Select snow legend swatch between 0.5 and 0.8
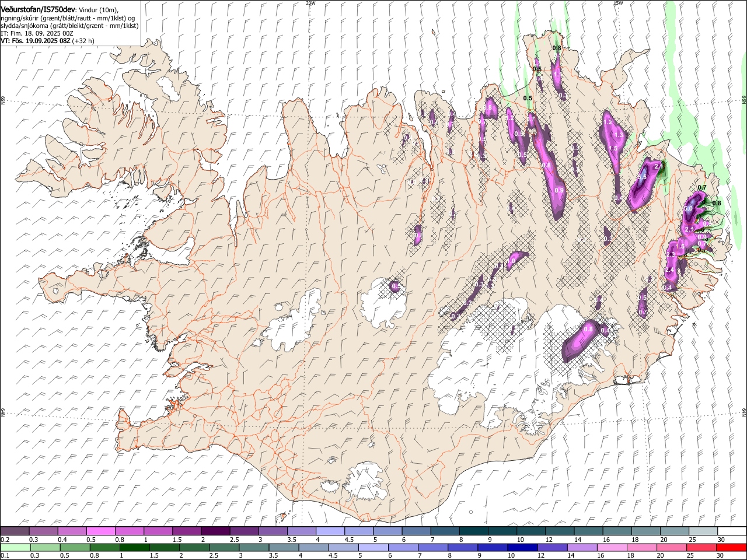 [x=100, y=531]
